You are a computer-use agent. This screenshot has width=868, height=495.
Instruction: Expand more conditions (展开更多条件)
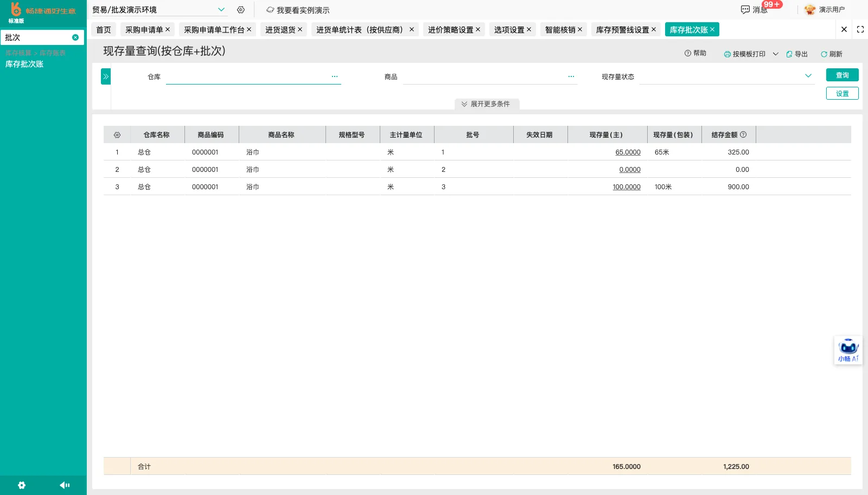(487, 104)
